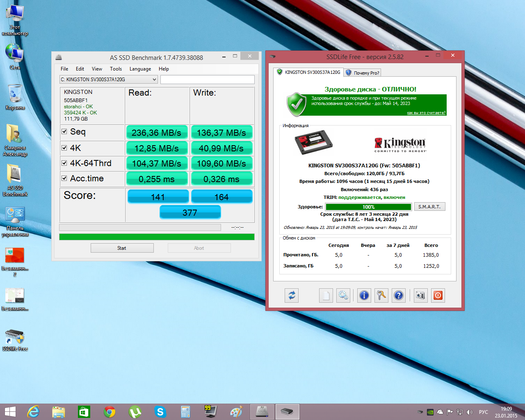Toggle the Seq test checkbox
Viewport: 525px width, 420px height.
(64, 132)
